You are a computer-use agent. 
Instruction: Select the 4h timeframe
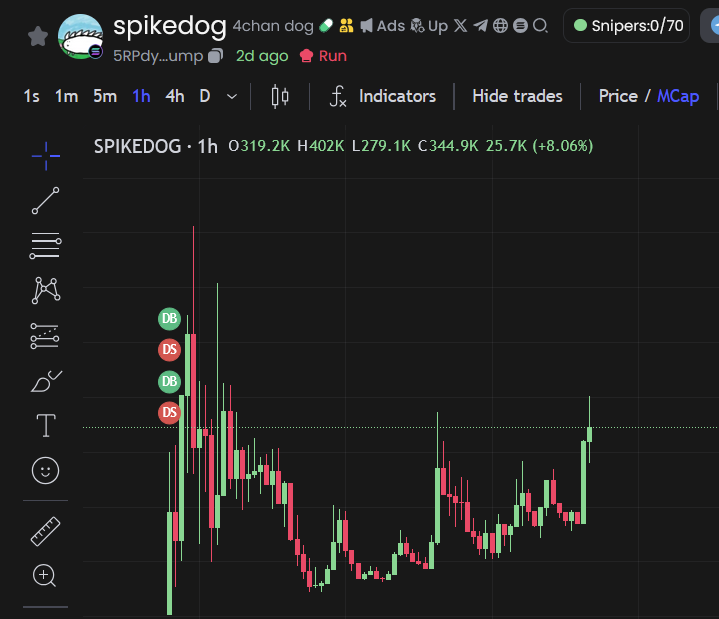[175, 96]
